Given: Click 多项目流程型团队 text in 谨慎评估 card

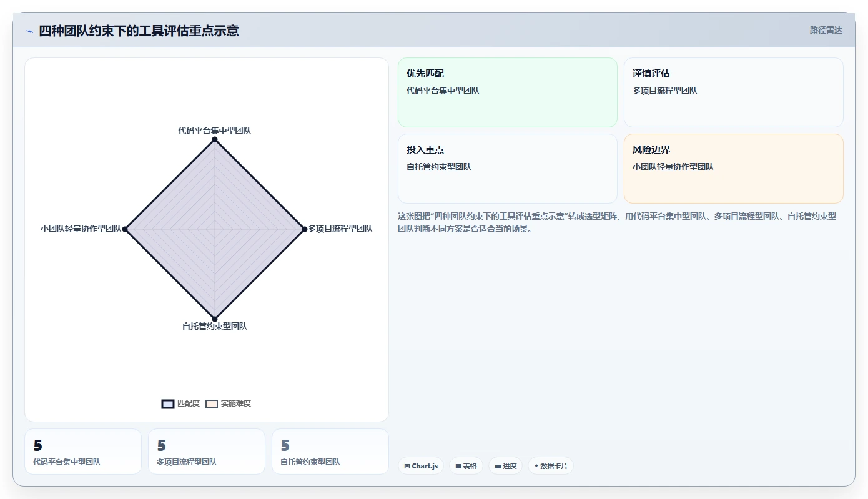Looking at the screenshot, I should (665, 91).
